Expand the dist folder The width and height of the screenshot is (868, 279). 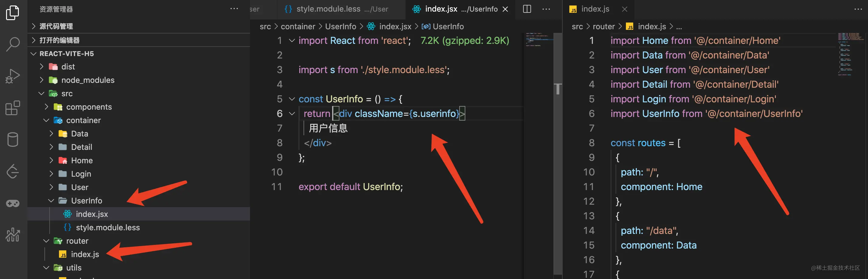(x=138, y=66)
